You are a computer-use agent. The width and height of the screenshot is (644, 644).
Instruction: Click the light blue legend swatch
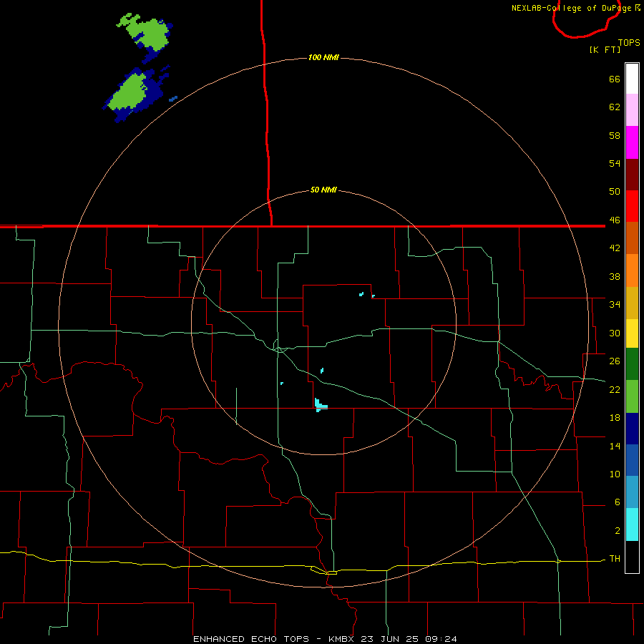tap(632, 492)
